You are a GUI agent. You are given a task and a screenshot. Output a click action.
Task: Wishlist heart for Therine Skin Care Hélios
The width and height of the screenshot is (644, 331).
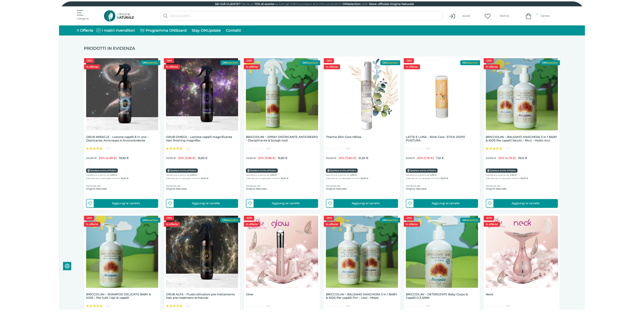(x=330, y=203)
